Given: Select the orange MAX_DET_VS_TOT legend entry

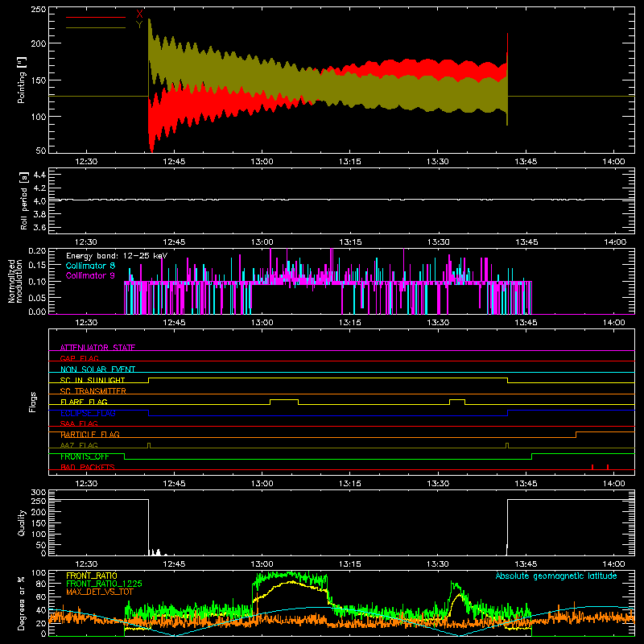Looking at the screenshot, I should tap(100, 592).
